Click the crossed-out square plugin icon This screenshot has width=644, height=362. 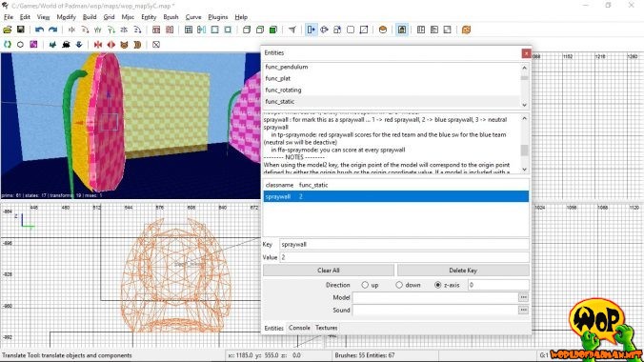156,45
